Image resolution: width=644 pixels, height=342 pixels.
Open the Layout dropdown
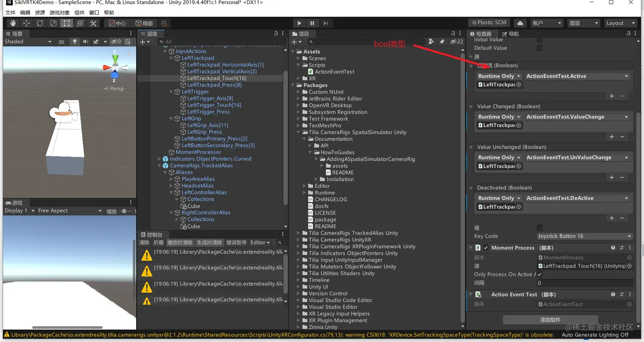(x=621, y=23)
